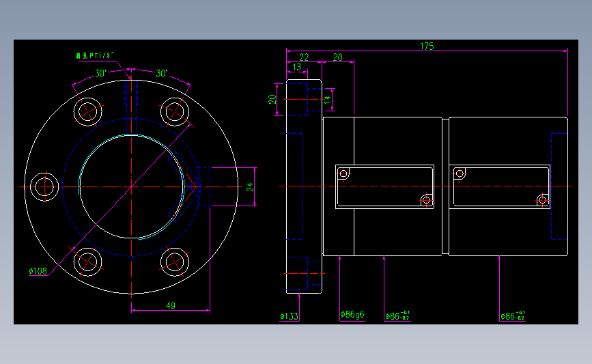This screenshot has height=364, width=592.
Task: Click the oil hole PT1/8 annotation
Action: tap(95, 55)
